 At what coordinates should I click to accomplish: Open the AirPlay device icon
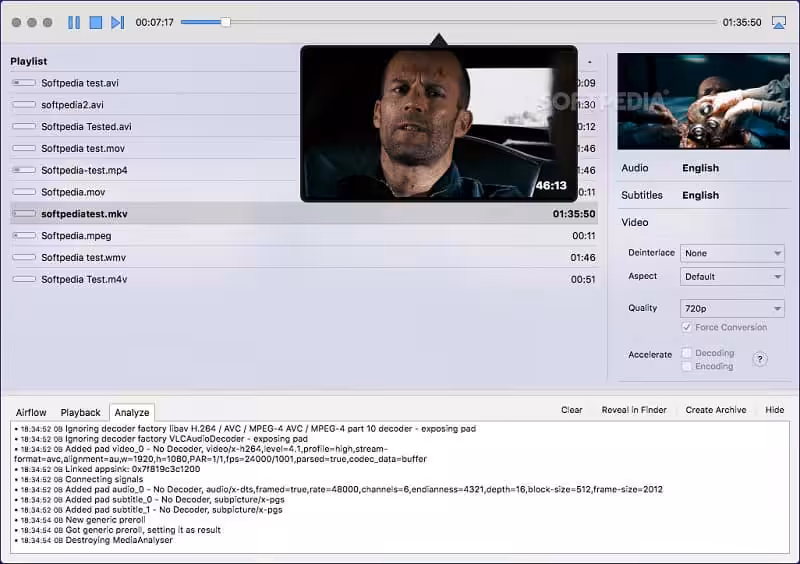pyautogui.click(x=779, y=22)
